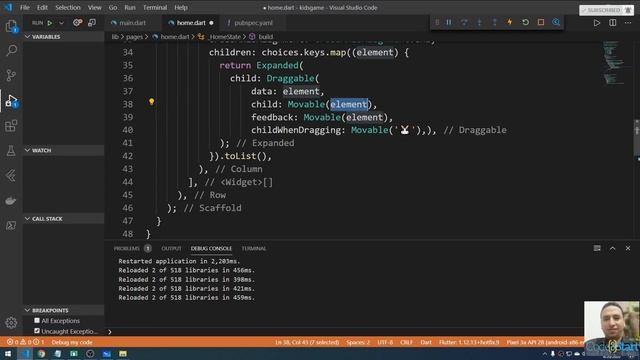Click Debug my code in status bar

(x=72, y=342)
